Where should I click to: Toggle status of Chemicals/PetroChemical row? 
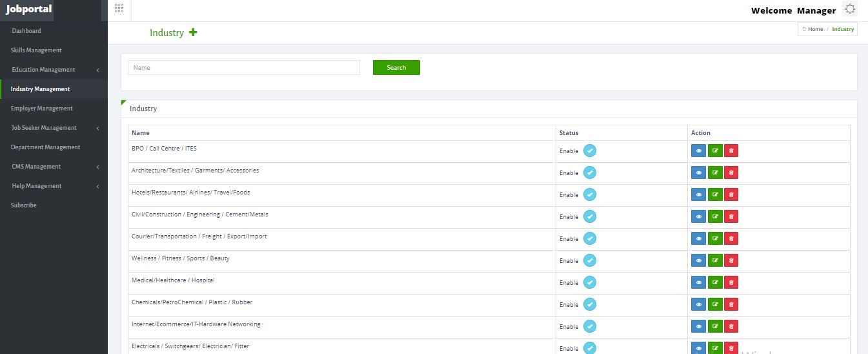coord(590,304)
